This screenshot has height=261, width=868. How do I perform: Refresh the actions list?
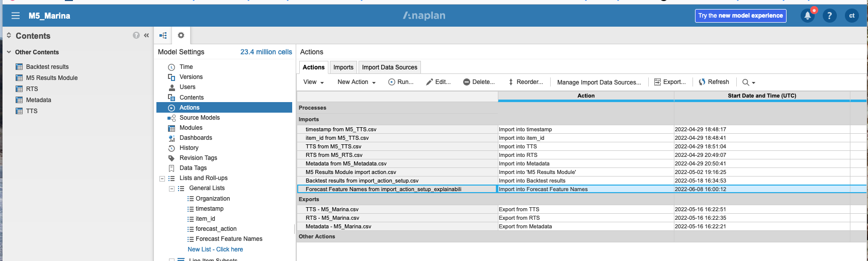click(714, 82)
